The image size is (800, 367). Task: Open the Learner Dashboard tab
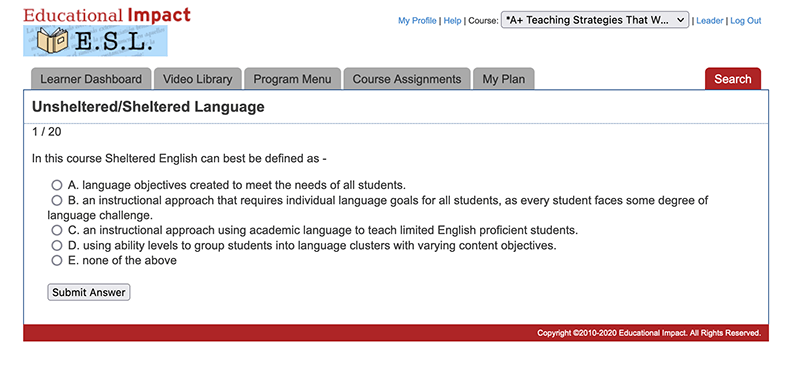(x=91, y=79)
